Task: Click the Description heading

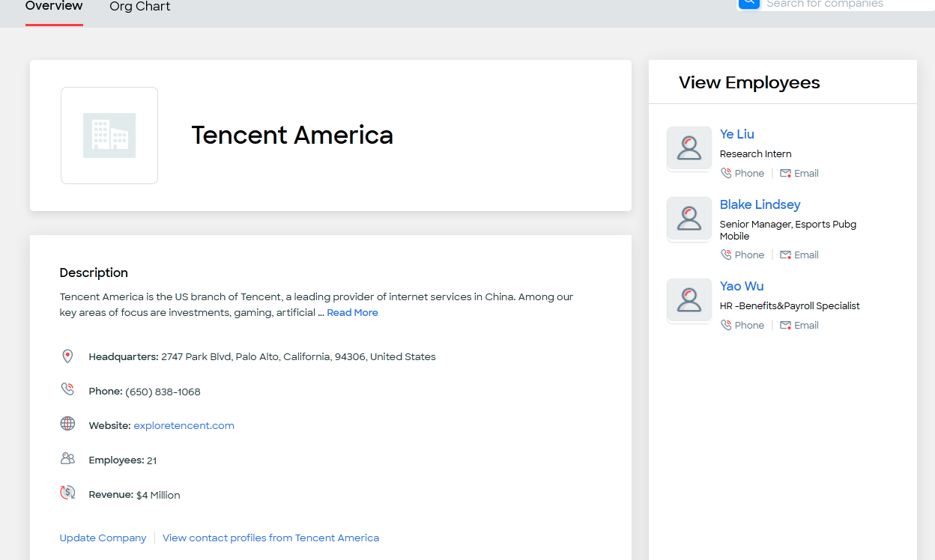Action: (x=94, y=273)
